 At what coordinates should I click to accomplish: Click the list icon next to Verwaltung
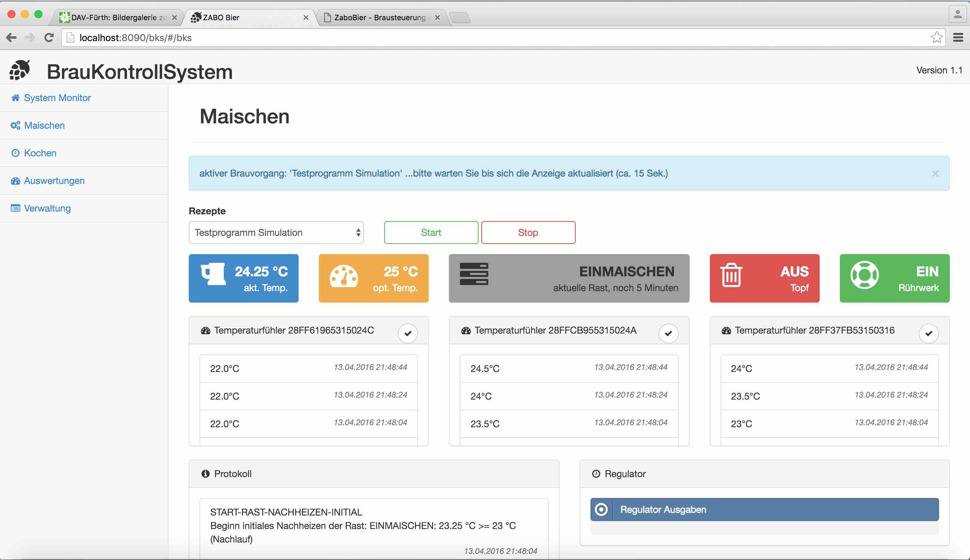(x=16, y=209)
